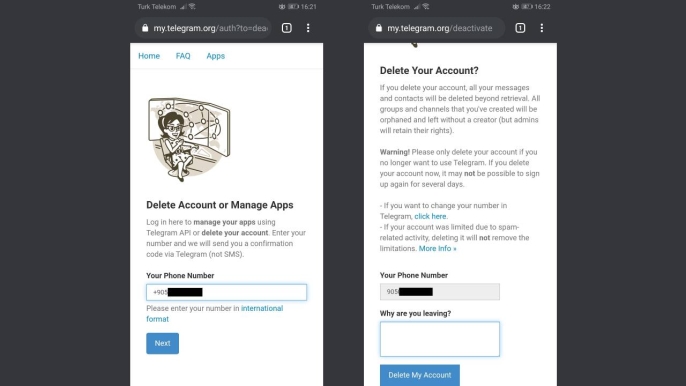Click the Next button

pyautogui.click(x=162, y=344)
